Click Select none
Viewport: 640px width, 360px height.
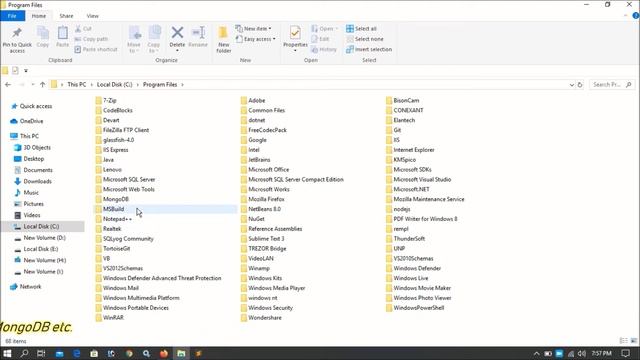(365, 39)
